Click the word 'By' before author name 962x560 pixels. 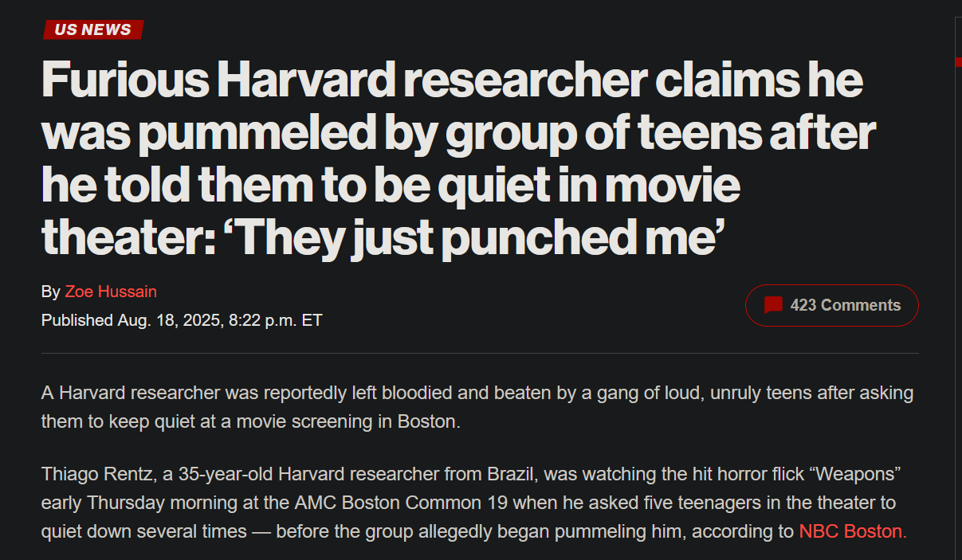point(50,292)
